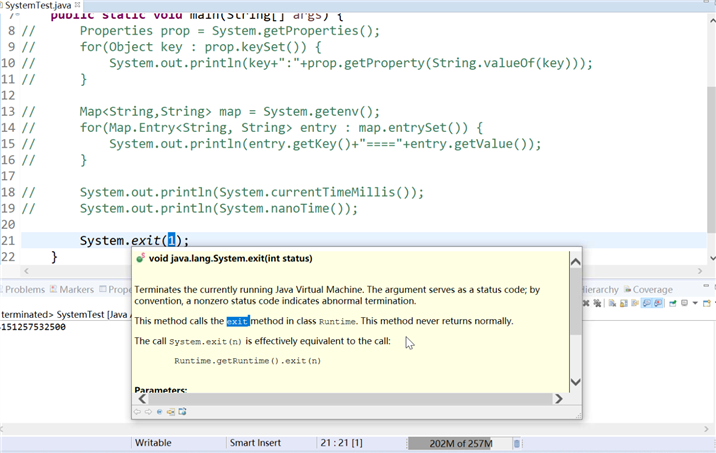Screen dimensions: 716x453
Task: Toggle Show Console on standard output change
Action: 647,303
